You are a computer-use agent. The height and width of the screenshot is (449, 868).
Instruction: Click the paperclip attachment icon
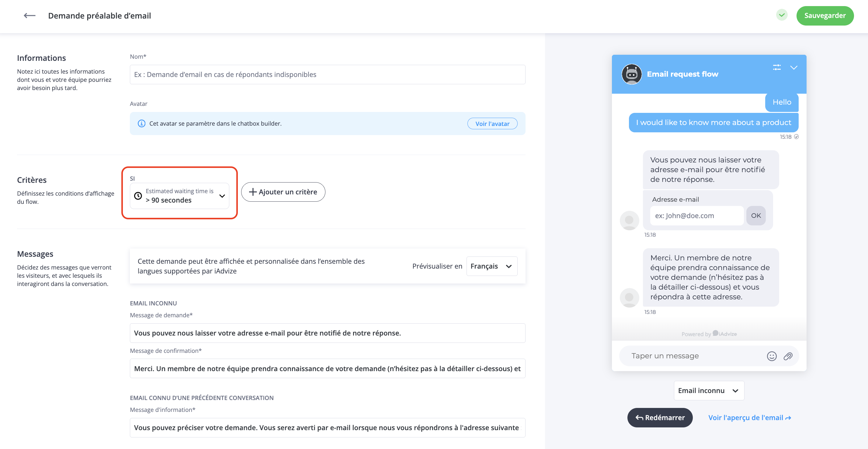(788, 356)
